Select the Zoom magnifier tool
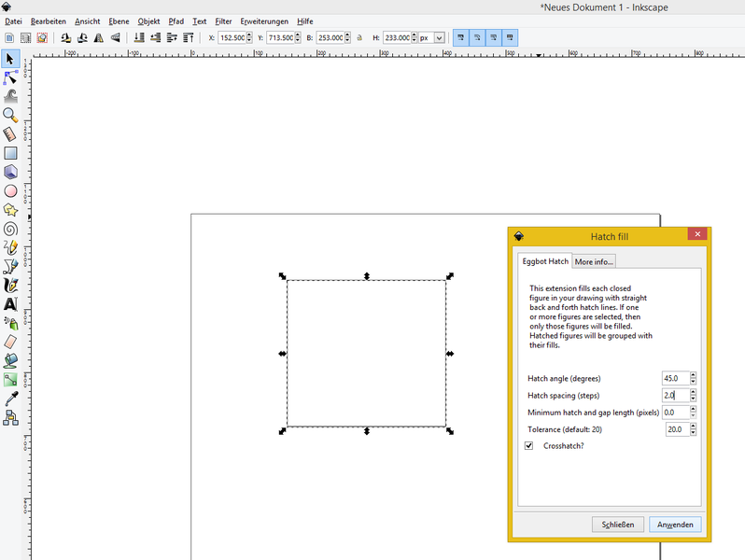 pos(10,116)
